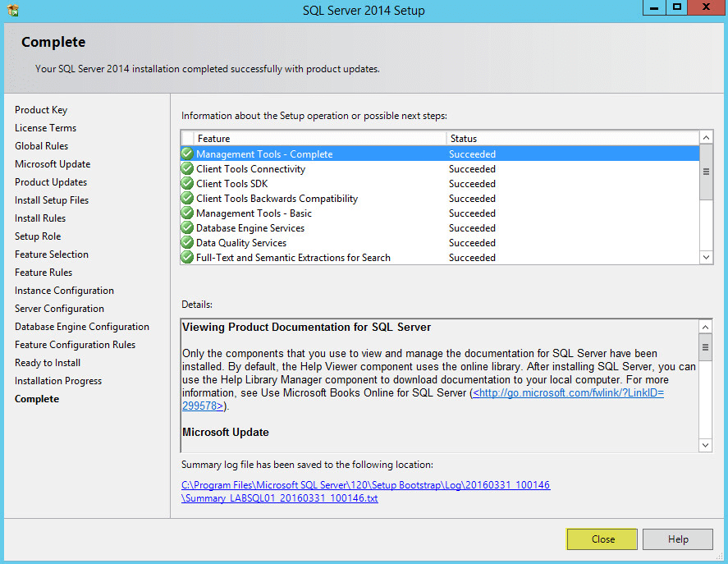Select the Ready to Install step
This screenshot has height=564, width=728.
[x=48, y=363]
